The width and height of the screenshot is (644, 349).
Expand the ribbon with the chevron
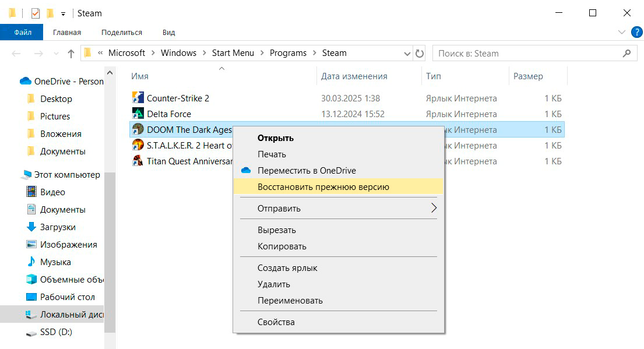620,32
